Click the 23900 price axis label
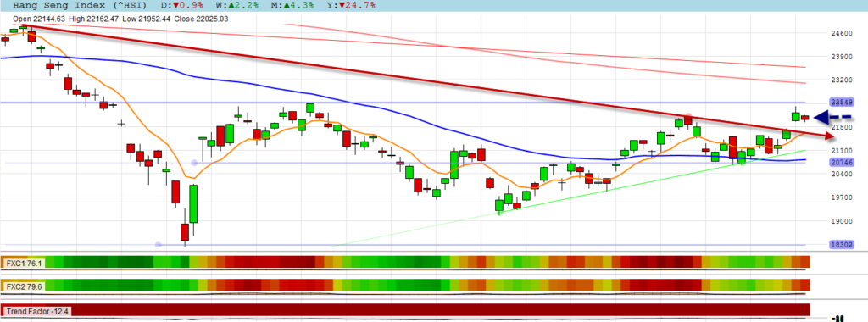Screen dimensions: 868x322 pos(842,57)
